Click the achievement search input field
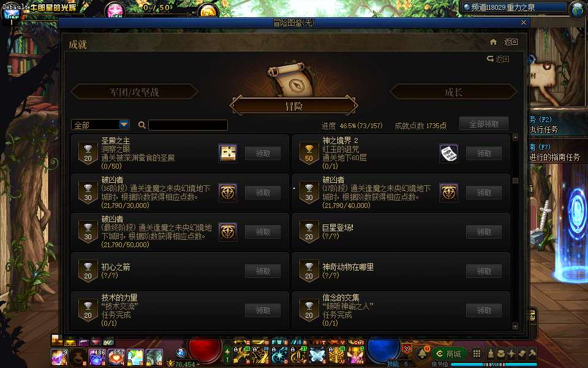The image size is (588, 368). (x=188, y=125)
